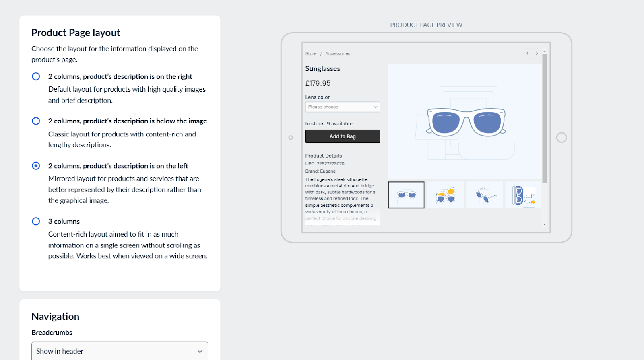
Task: Click the 'PRODUCT PAGE PREVIEW' caption
Action: coord(426,25)
